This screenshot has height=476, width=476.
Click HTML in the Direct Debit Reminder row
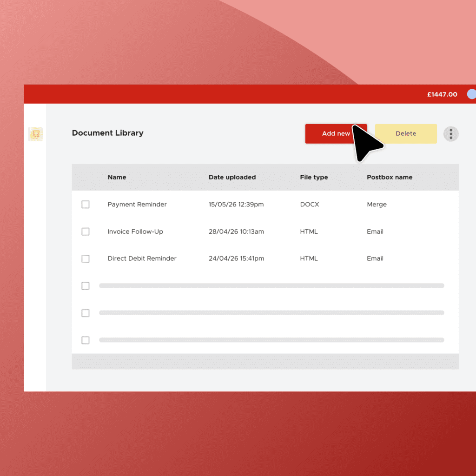(309, 258)
